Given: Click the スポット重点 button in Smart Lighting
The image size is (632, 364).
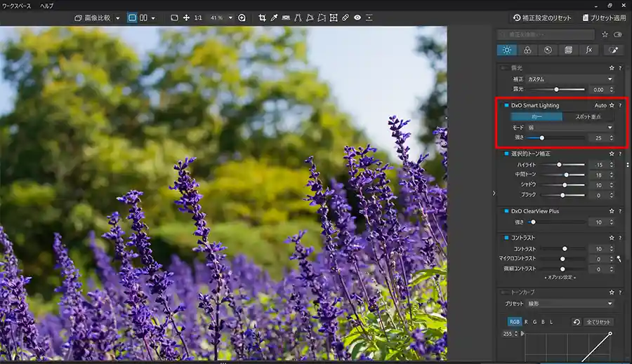Looking at the screenshot, I should [588, 116].
